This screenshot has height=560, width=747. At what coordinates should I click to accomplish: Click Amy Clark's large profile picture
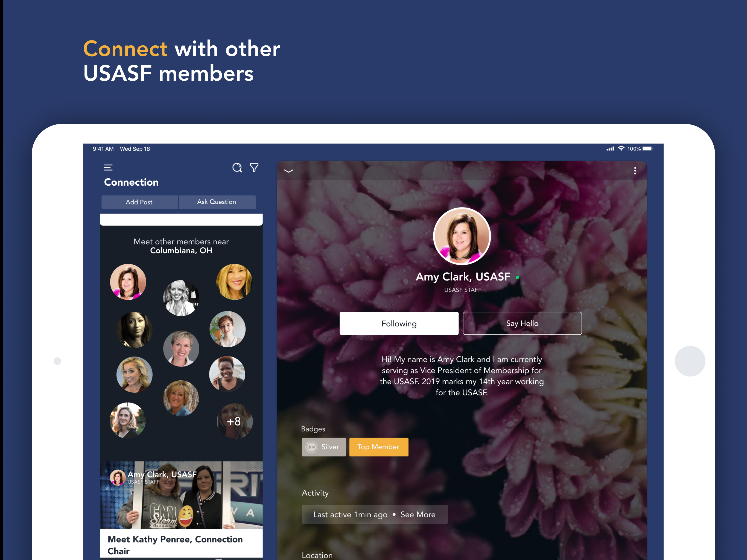point(462,236)
